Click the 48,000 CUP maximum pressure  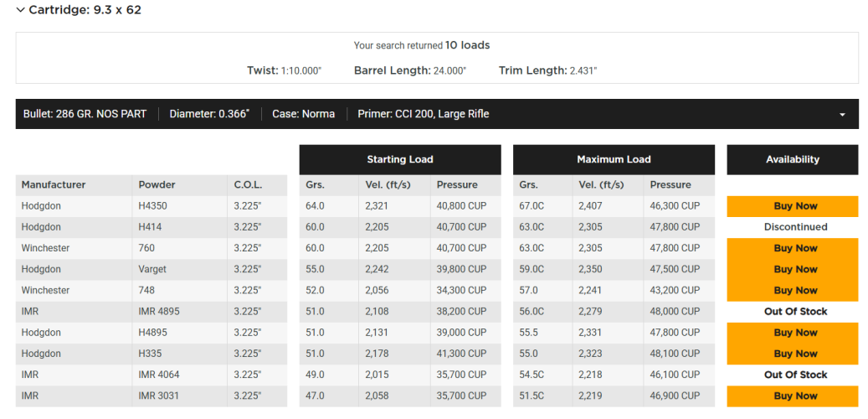675,312
